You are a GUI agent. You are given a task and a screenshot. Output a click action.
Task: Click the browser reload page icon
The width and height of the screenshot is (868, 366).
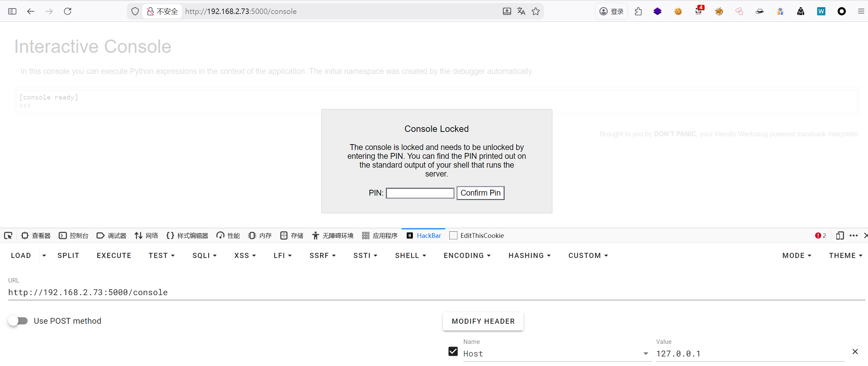[68, 11]
